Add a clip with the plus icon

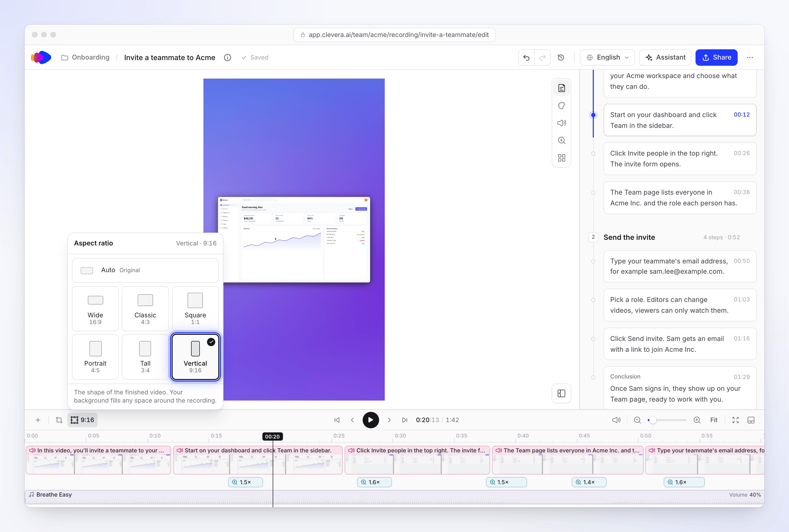38,420
